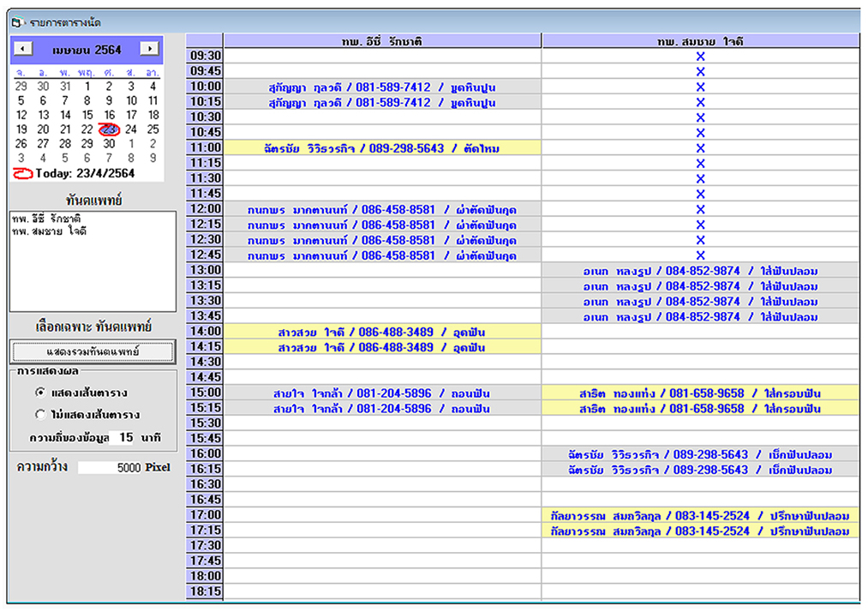Viewport: 868px width, 612px height.
Task: Click the ทพ. สมชาย ใจดี column header
Action: pyautogui.click(x=700, y=41)
